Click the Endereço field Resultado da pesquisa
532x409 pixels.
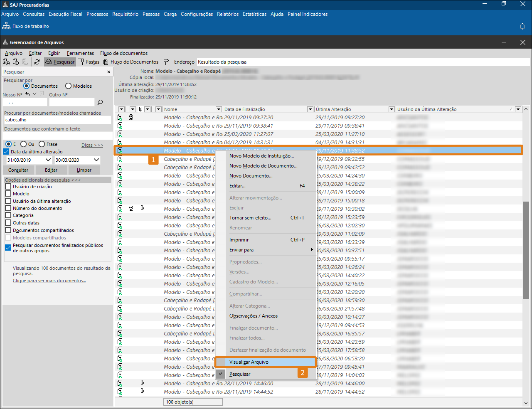(x=363, y=62)
